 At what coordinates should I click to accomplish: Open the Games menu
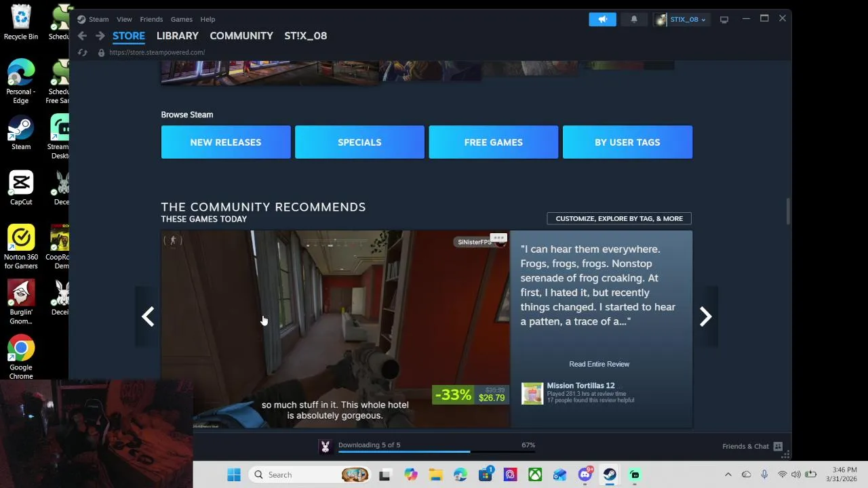(x=181, y=19)
